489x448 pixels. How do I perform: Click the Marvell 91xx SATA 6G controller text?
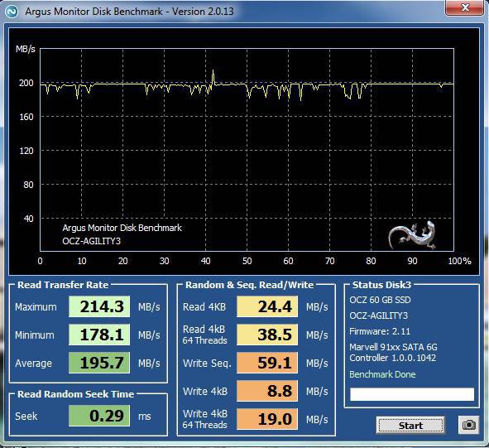pyautogui.click(x=393, y=352)
